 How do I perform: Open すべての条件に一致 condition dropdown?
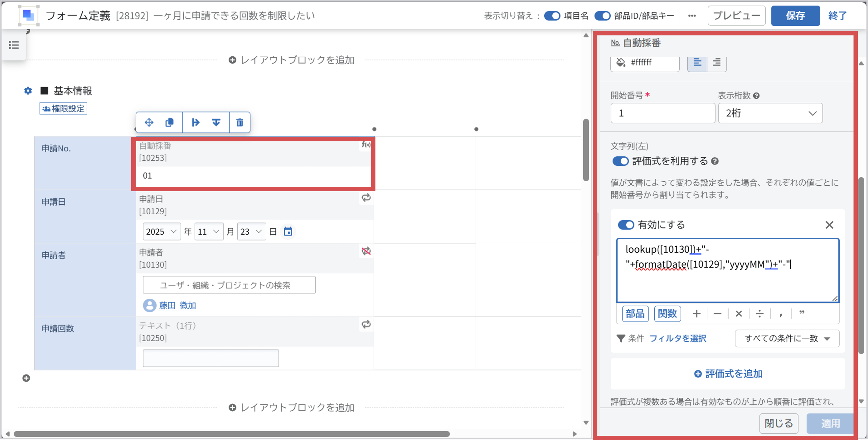787,338
